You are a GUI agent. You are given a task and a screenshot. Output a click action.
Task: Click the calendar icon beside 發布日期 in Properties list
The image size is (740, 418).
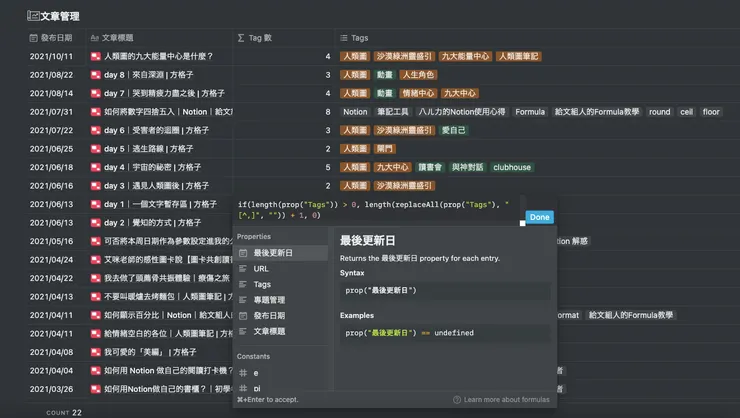pos(243,316)
